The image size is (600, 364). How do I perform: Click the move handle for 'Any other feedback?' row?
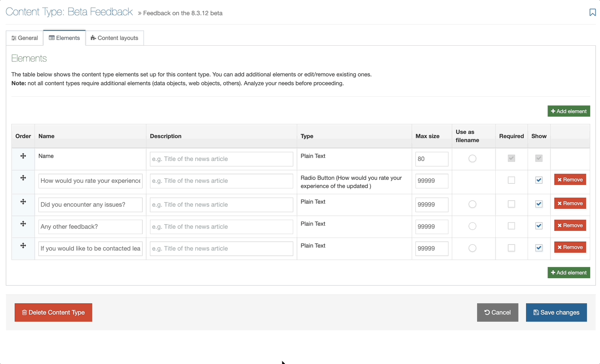23,224
